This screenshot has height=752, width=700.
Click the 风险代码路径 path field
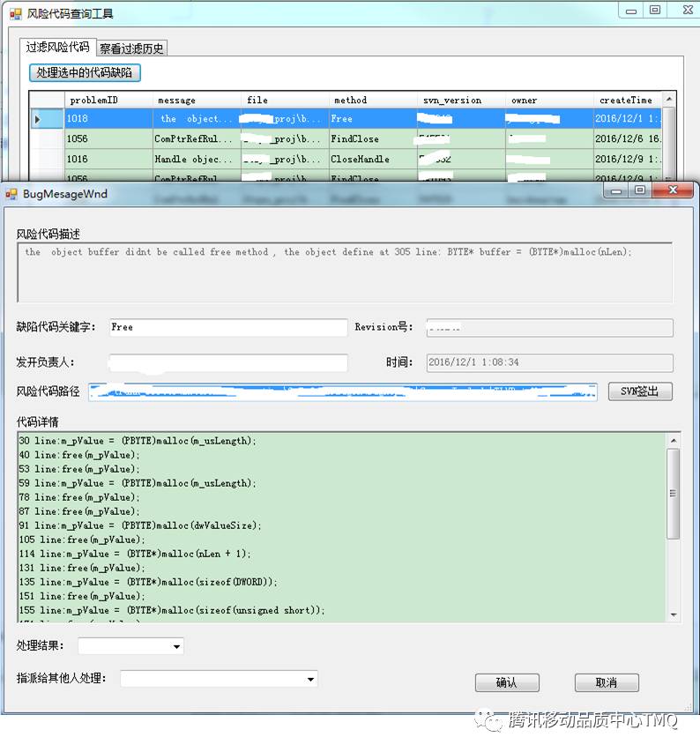tap(343, 391)
